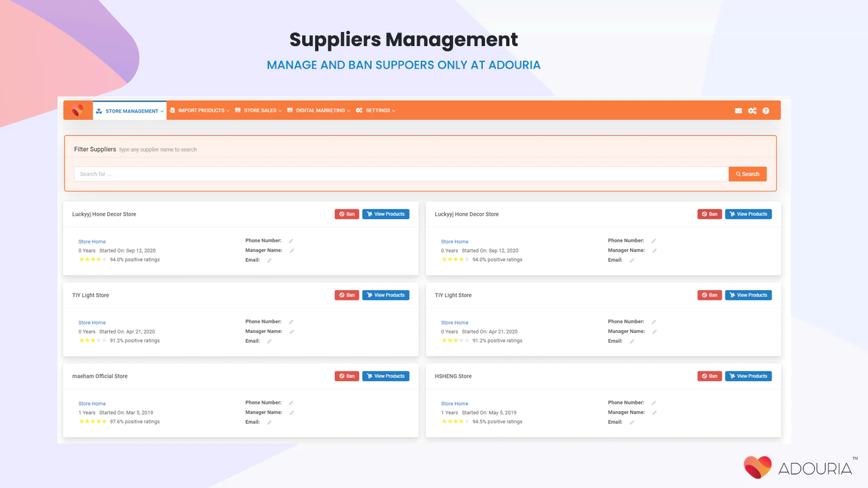Click star rating of maeham Official Store
Screen dimensions: 868x488
tap(93, 421)
